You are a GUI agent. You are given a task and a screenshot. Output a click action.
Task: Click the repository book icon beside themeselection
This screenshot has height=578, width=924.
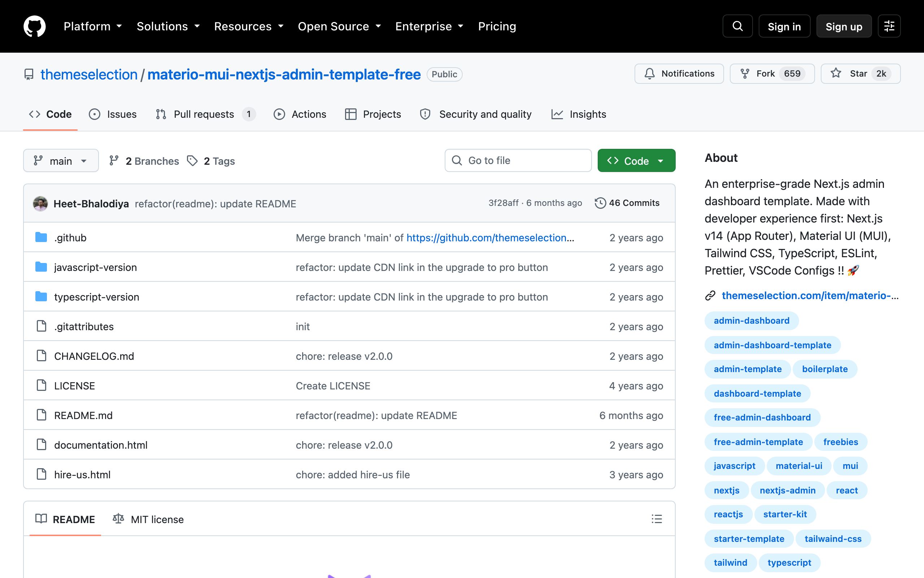tap(29, 74)
